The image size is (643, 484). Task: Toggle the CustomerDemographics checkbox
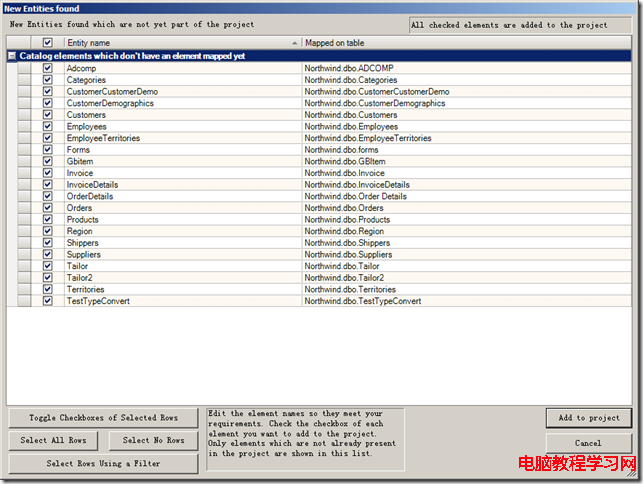(x=48, y=103)
